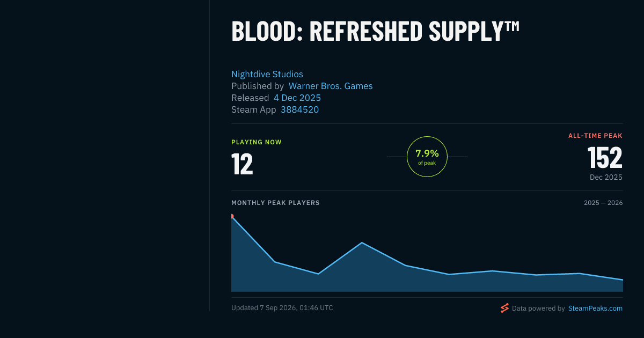Click the chart's second peak point

coord(362,243)
